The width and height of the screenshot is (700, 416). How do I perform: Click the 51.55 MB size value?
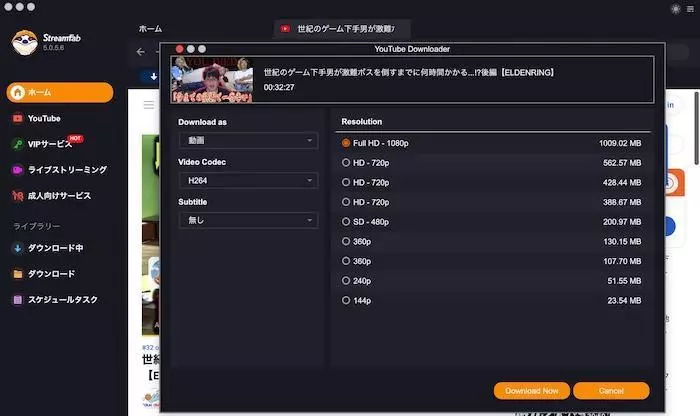coord(624,281)
